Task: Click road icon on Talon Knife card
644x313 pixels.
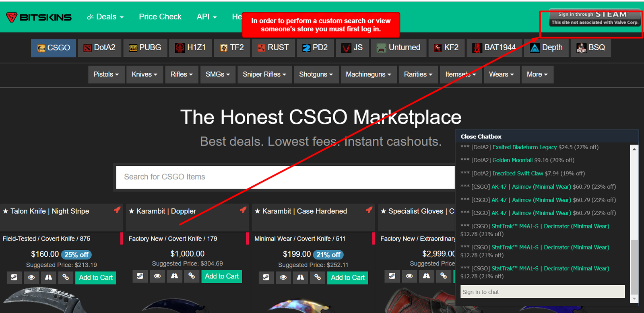Action: click(49, 277)
